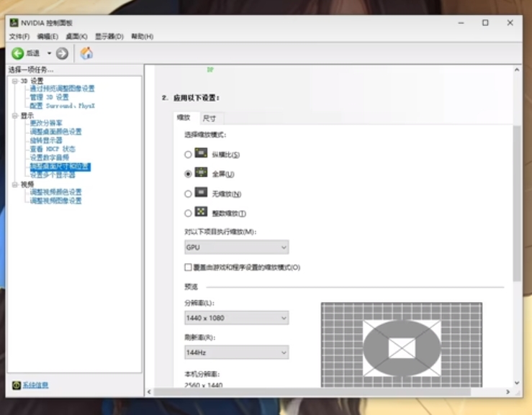Select the 无缩放(N) radio button
Image resolution: width=532 pixels, height=415 pixels.
click(x=188, y=193)
